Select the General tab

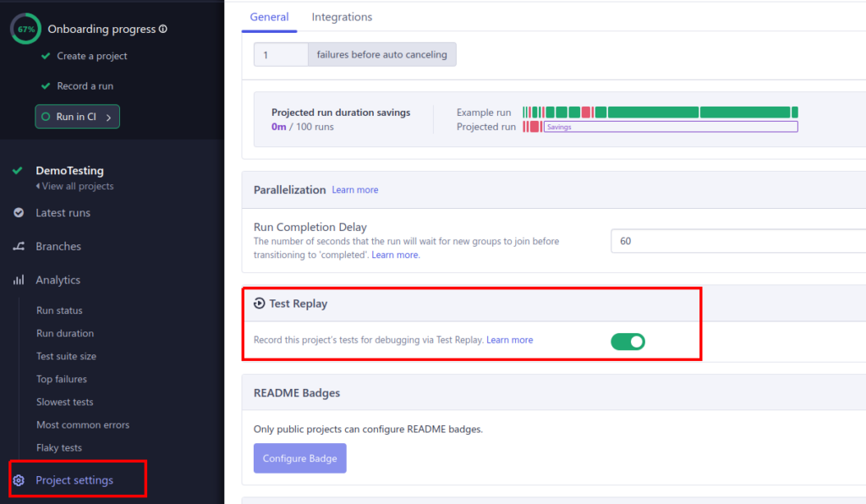click(x=269, y=17)
